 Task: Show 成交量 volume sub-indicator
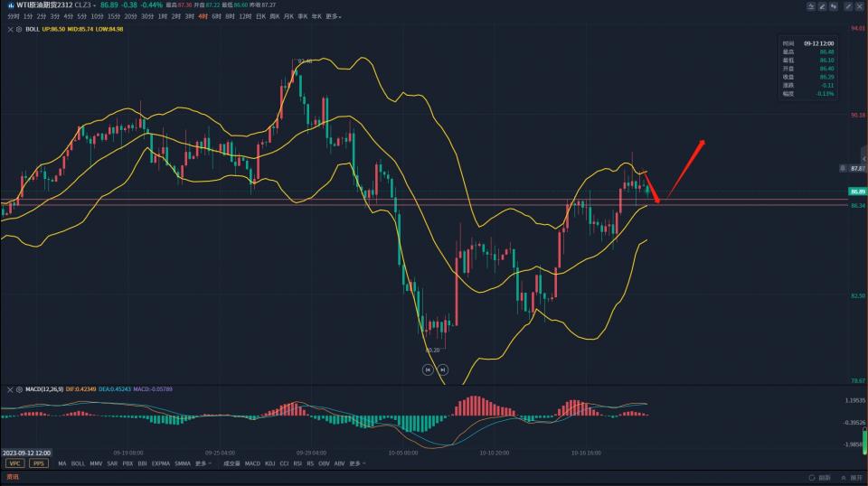pos(231,463)
